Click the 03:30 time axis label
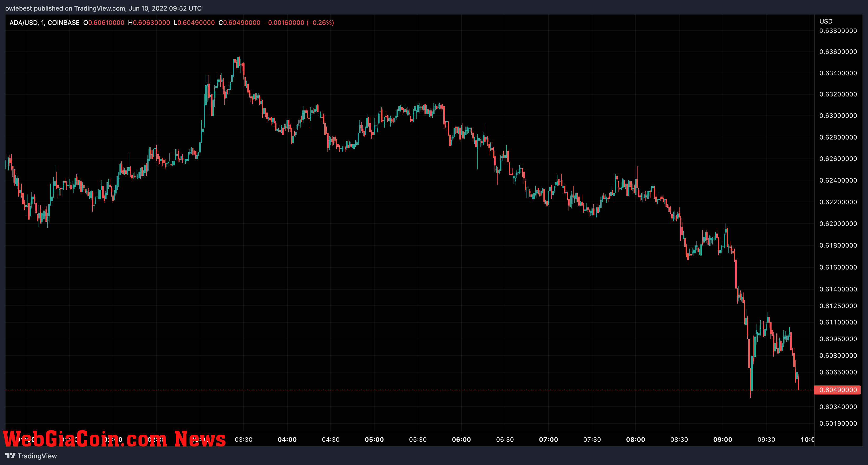The image size is (868, 465). [x=244, y=439]
